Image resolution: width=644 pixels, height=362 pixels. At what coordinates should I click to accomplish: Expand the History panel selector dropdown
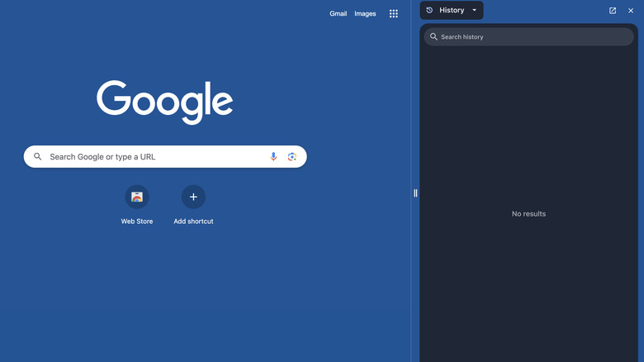tap(475, 10)
